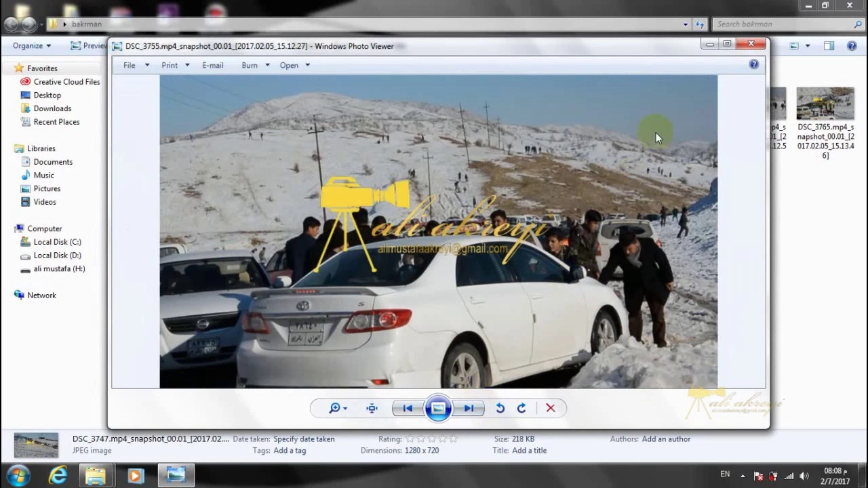Select Favorites in navigation pane
Image resolution: width=868 pixels, height=488 pixels.
click(42, 68)
